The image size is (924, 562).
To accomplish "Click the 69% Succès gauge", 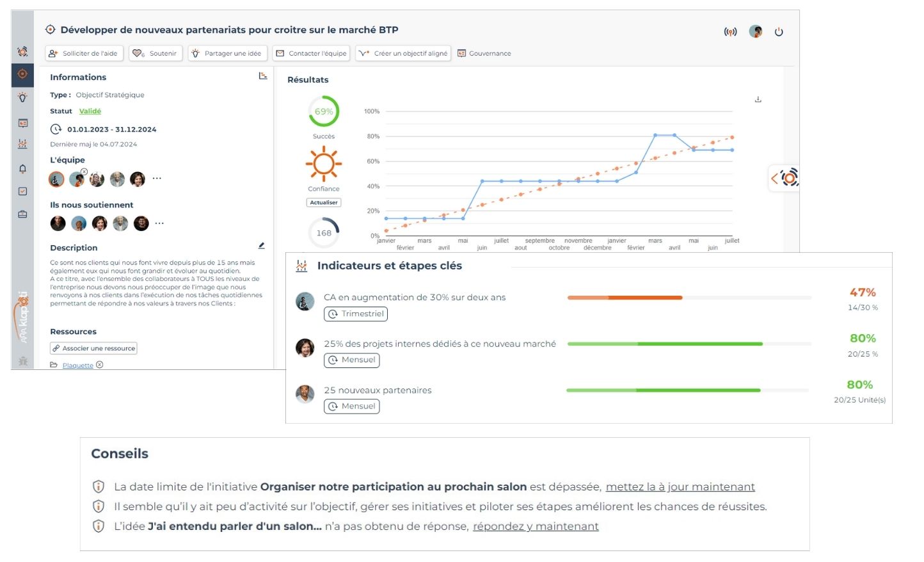I will 324,111.
